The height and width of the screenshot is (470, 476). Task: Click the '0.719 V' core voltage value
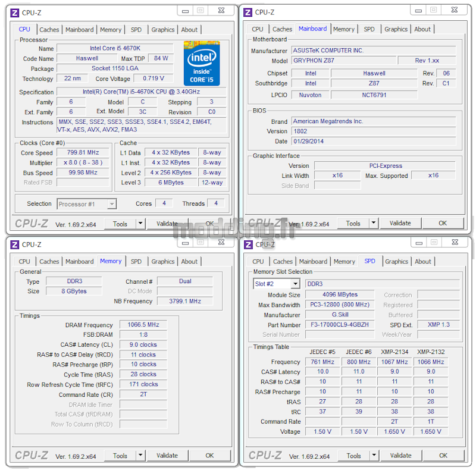pos(154,79)
